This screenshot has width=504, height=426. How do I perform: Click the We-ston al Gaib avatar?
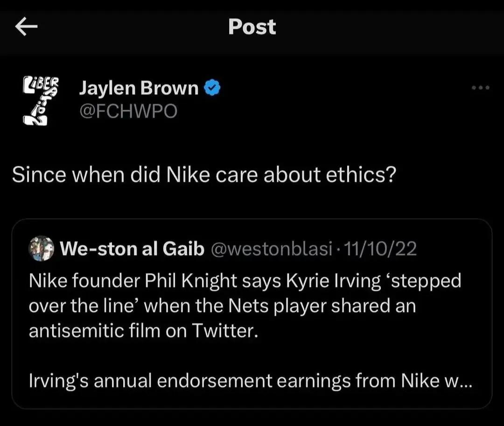[x=42, y=249]
